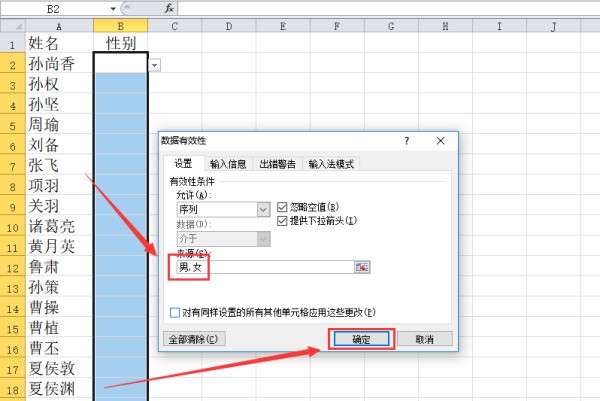The image size is (600, 401).
Task: Click the disabled 数据 dropdown showing 介于
Action: pos(223,239)
